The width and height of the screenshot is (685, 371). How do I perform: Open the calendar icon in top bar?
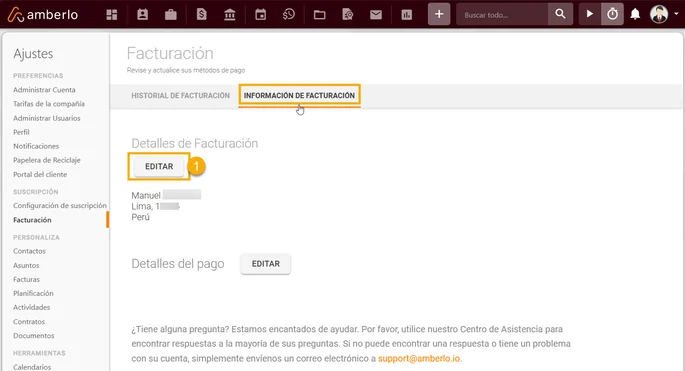260,15
